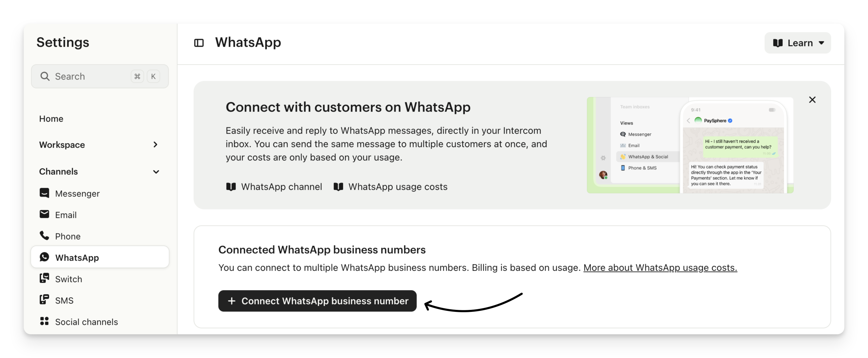
Task: Click the Search settings input field
Action: (x=100, y=77)
